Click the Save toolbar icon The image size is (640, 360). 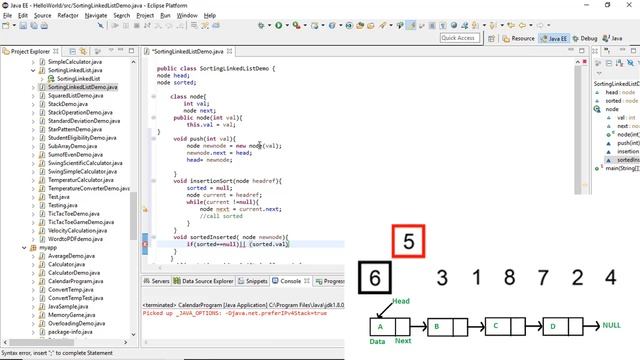[x=23, y=26]
